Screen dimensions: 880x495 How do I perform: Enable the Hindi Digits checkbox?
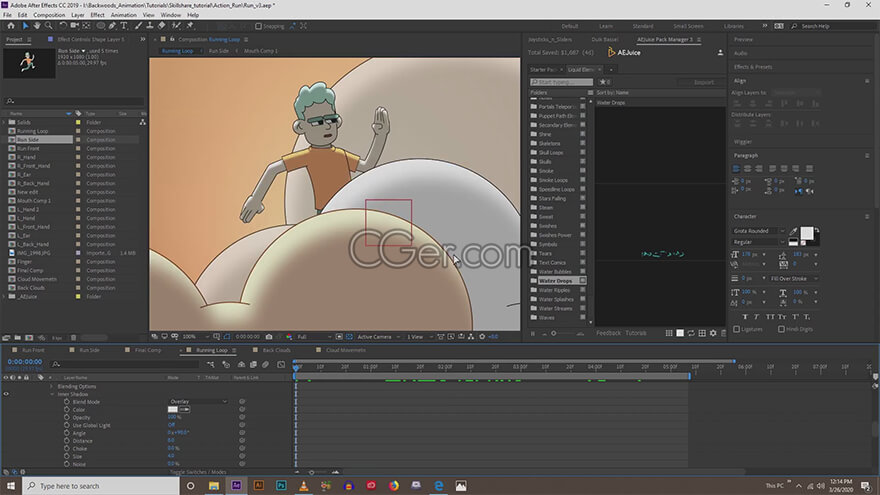[781, 329]
